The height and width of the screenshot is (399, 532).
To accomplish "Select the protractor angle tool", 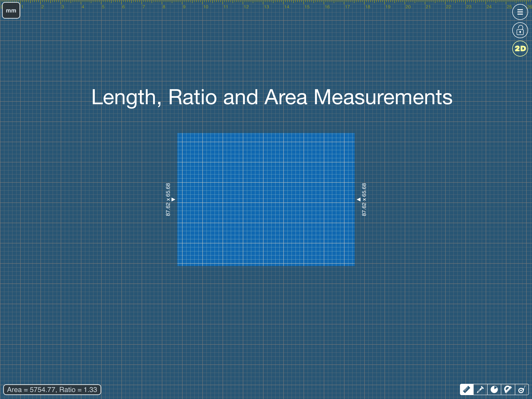I will point(508,389).
